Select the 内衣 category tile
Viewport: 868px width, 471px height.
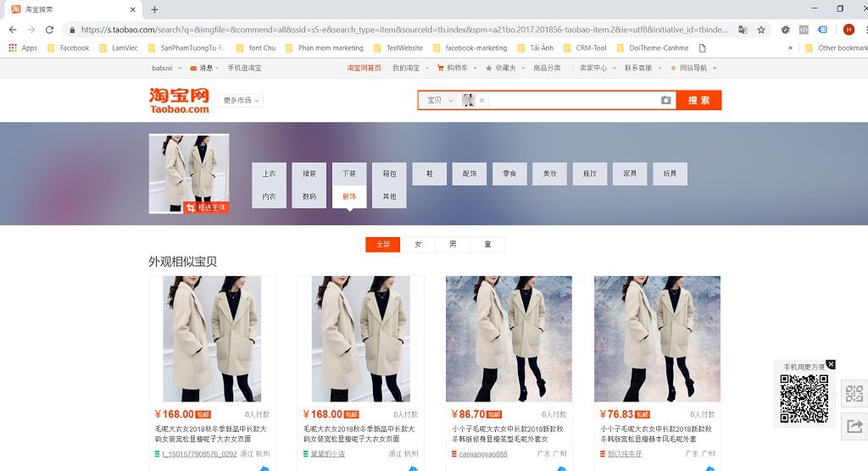269,197
